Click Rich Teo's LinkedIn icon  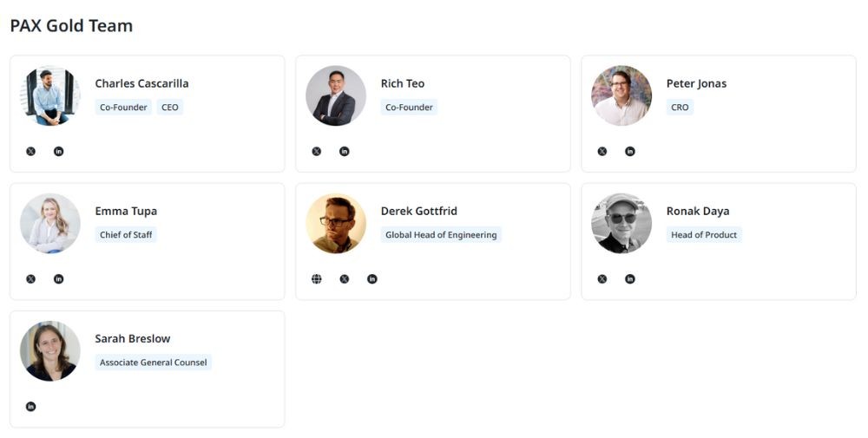[345, 152]
